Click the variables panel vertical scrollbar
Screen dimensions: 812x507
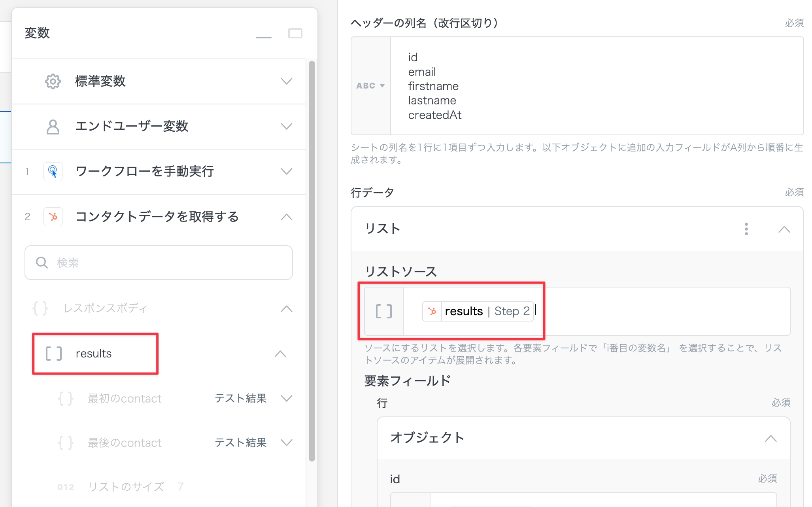[x=312, y=261]
